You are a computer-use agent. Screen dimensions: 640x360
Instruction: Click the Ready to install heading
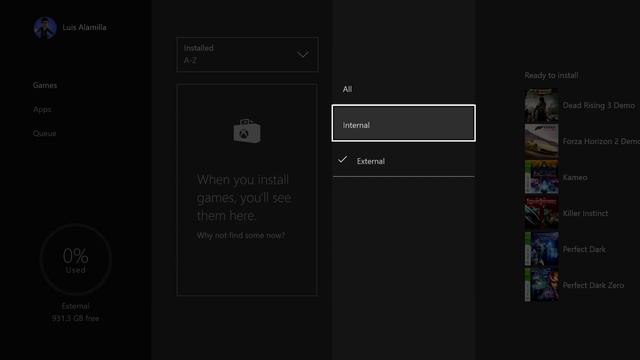point(551,76)
